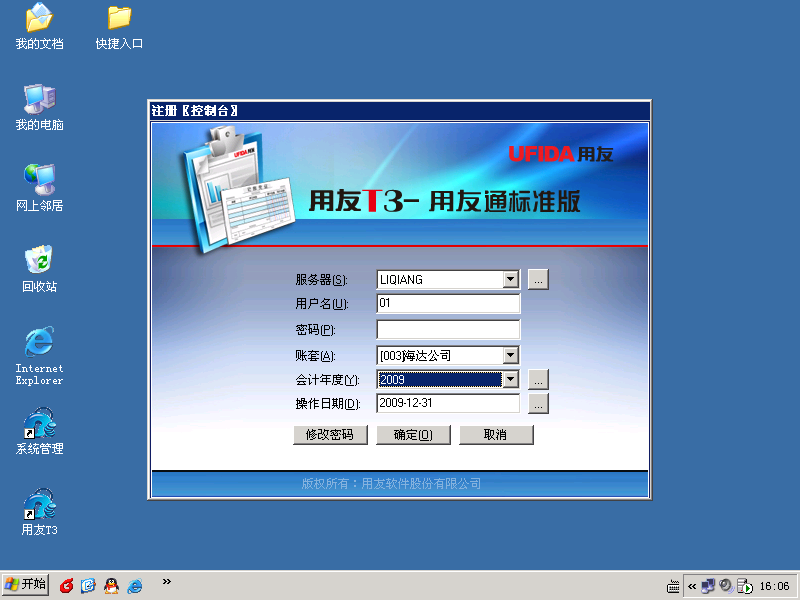Click the 操作日期 field showing 2009-12-31

(448, 403)
